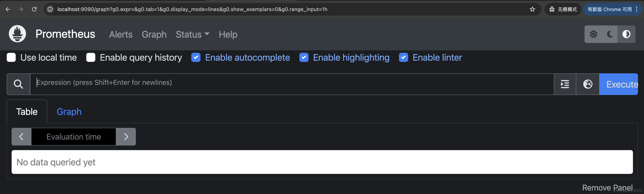The image size is (644, 194).
Task: Click the format expression icon
Action: tap(565, 84)
